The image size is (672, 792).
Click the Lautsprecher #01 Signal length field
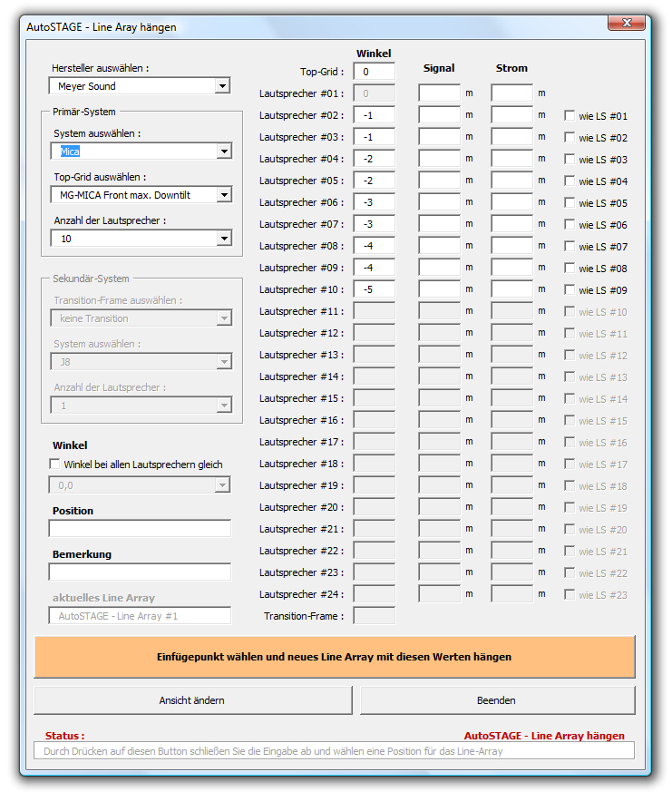point(439,93)
